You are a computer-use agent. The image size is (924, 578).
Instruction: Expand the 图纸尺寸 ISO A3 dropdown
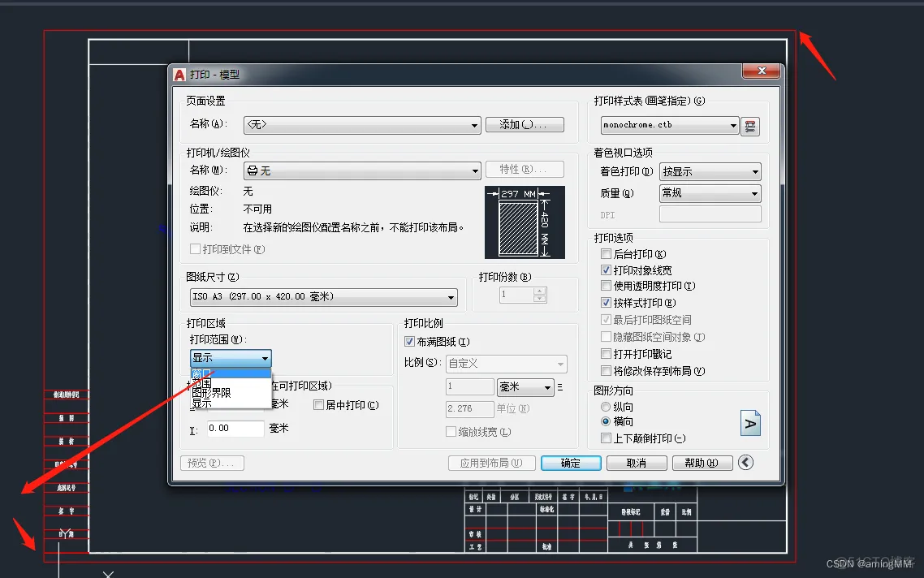pos(323,297)
